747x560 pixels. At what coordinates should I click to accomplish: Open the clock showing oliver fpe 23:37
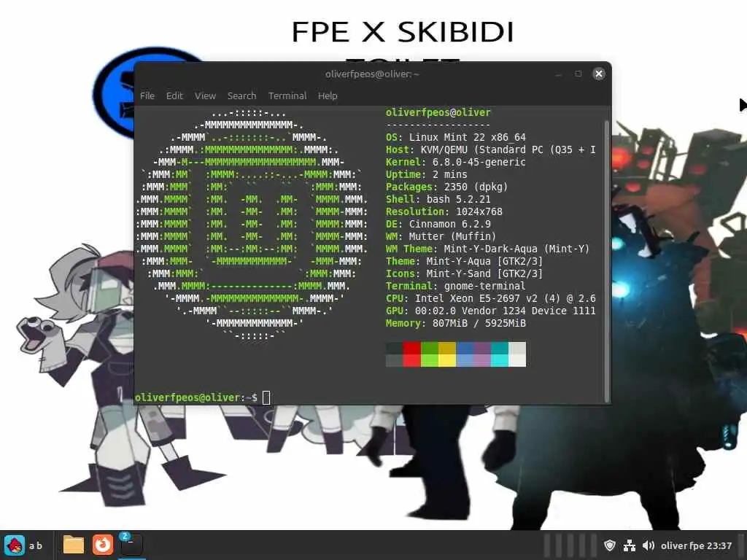[x=696, y=545]
